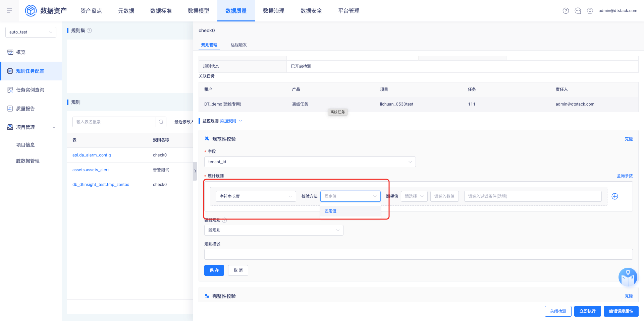
Task: Collapse the side panel with arrow handle
Action: [195, 171]
